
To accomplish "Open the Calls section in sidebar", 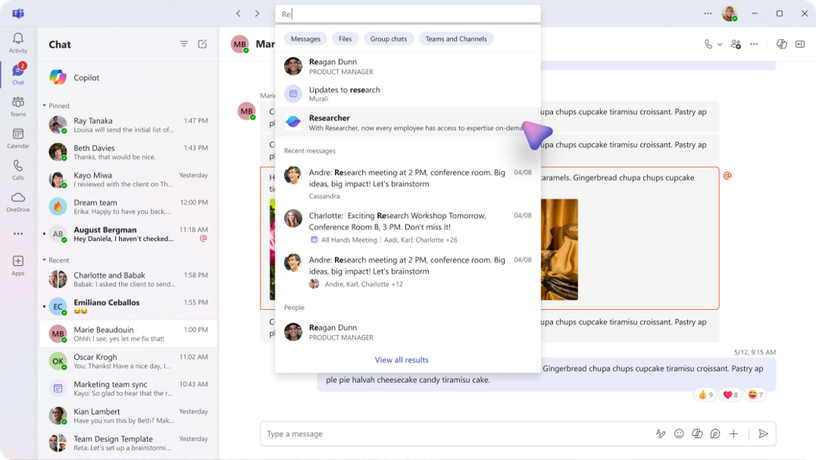I will 18,170.
